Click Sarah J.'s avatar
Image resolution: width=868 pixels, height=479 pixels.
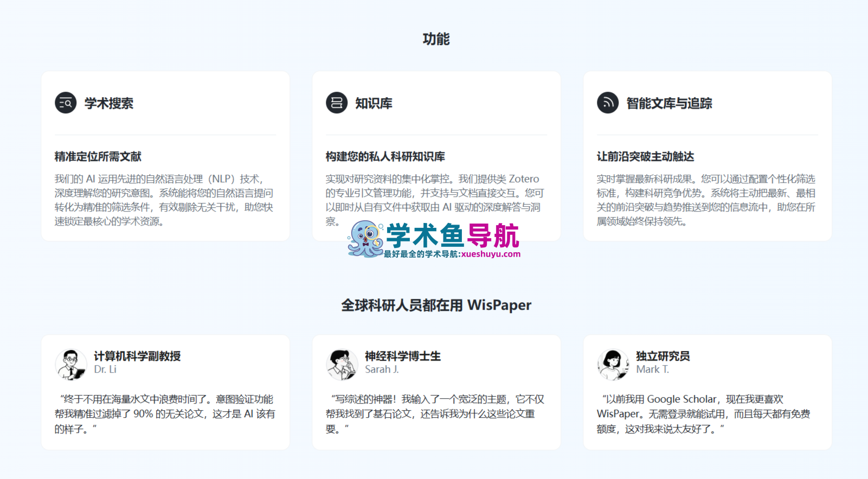pyautogui.click(x=342, y=364)
